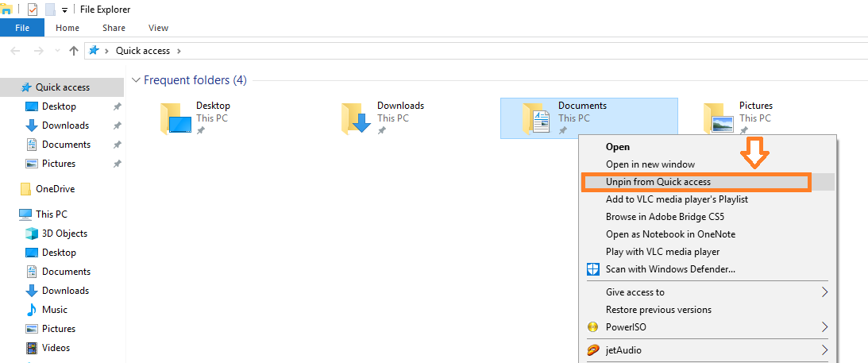Click the New folder icon in the title bar
The height and width of the screenshot is (363, 868).
click(x=50, y=10)
